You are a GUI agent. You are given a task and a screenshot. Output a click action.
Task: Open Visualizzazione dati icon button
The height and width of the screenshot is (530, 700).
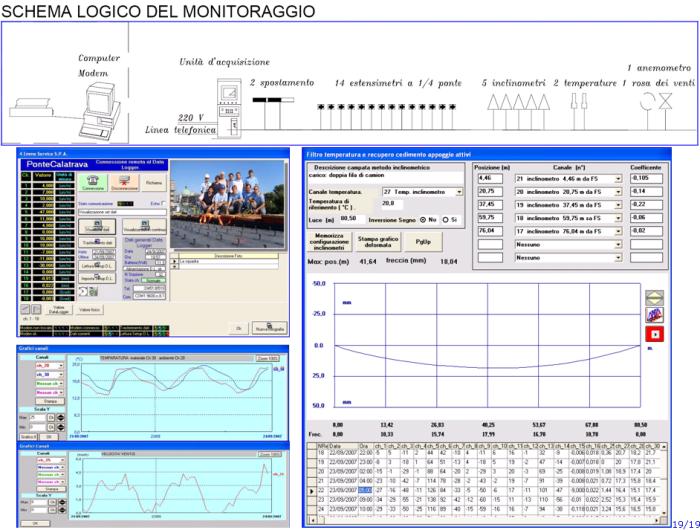(96, 227)
